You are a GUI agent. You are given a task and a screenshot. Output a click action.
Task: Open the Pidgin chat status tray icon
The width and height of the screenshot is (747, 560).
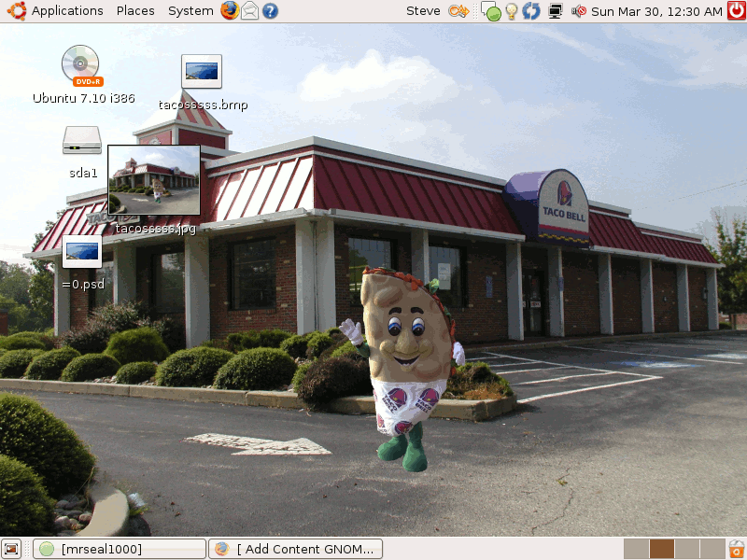click(491, 11)
